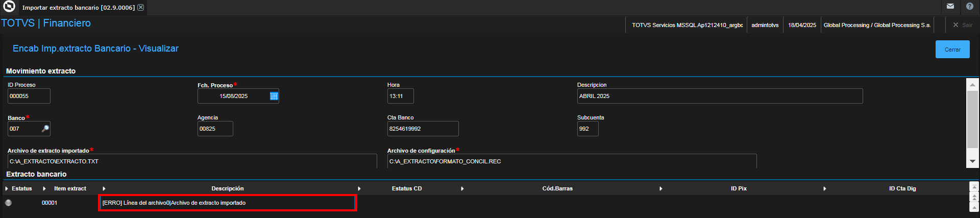
Task: Click the help question mark icon
Action: coord(970,7)
